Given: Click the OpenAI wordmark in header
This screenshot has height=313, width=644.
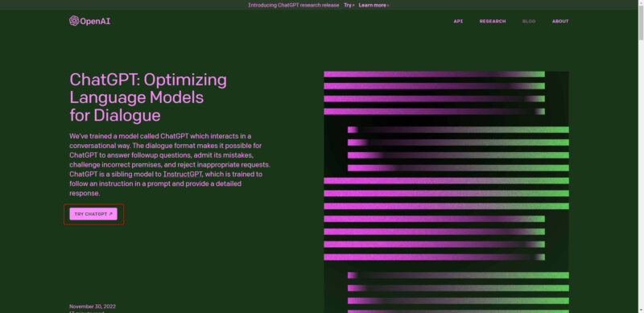Looking at the screenshot, I should (x=95, y=22).
